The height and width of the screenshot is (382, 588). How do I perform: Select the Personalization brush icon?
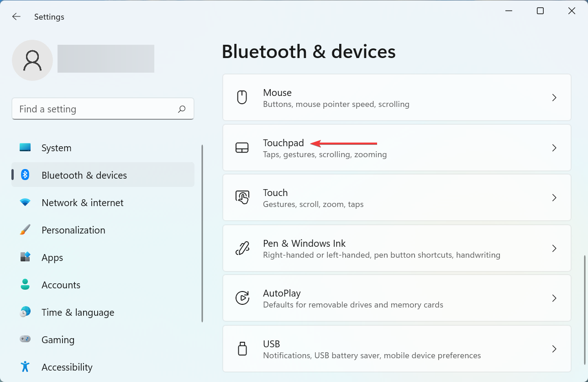point(24,230)
